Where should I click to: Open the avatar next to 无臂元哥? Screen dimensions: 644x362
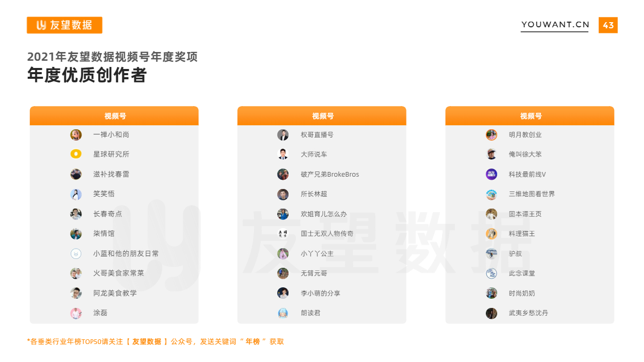[x=283, y=273]
